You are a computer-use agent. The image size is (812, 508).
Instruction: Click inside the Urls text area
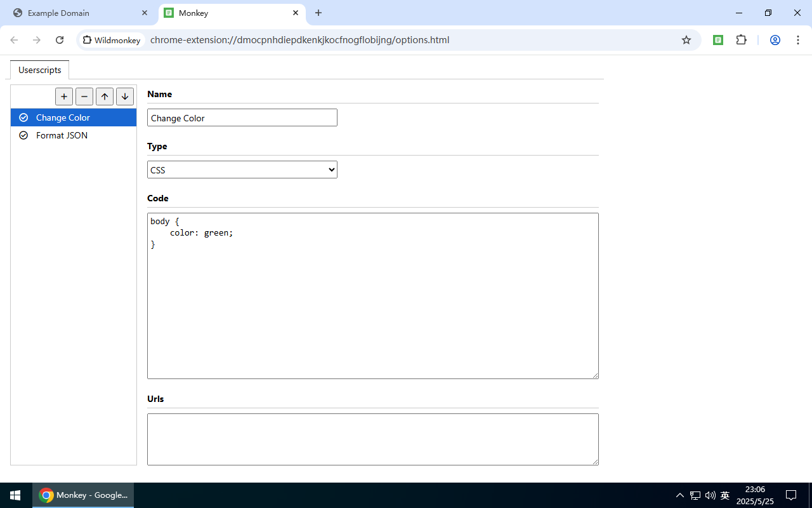point(373,439)
